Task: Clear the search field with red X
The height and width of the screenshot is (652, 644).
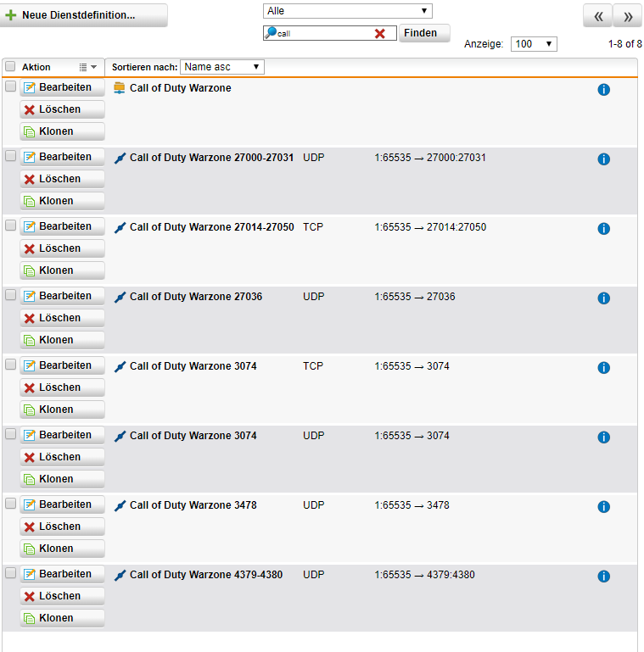Action: (379, 33)
